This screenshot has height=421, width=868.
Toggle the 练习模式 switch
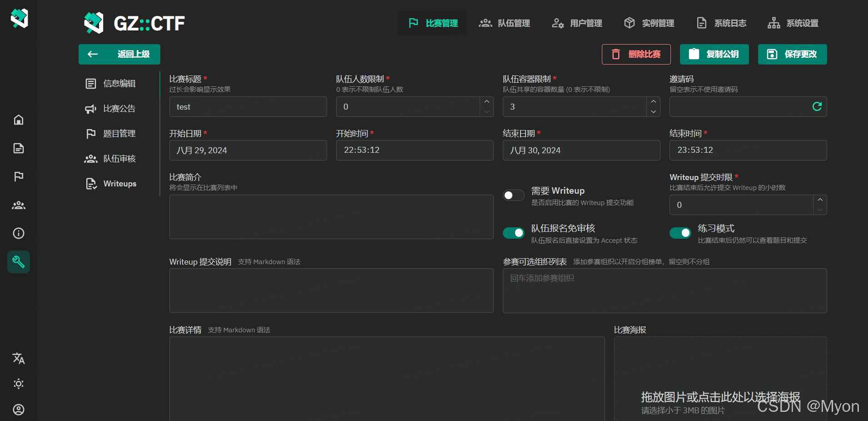(x=680, y=233)
